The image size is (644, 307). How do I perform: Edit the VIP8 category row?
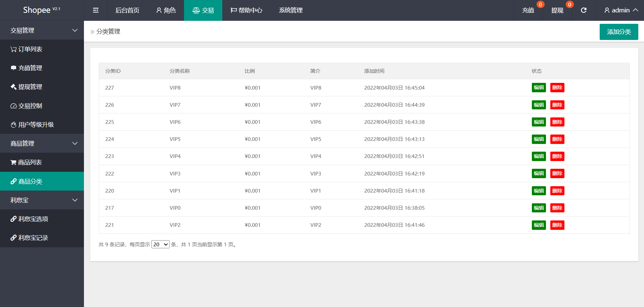coord(539,88)
